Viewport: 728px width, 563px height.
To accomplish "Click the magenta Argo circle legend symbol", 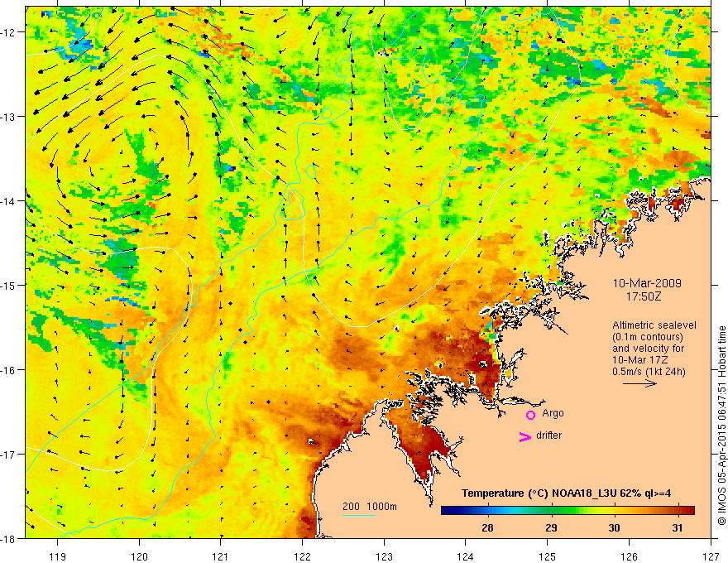I will [530, 415].
